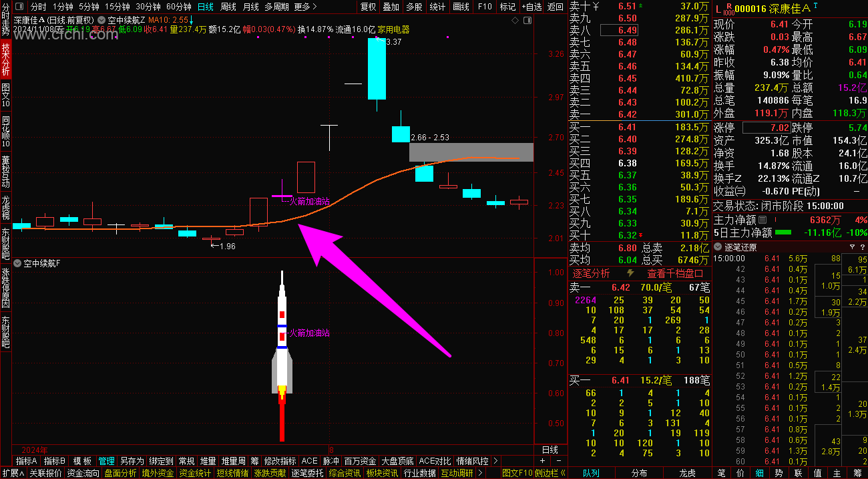
Task: Select the 60分钟 period
Action: pyautogui.click(x=178, y=7)
